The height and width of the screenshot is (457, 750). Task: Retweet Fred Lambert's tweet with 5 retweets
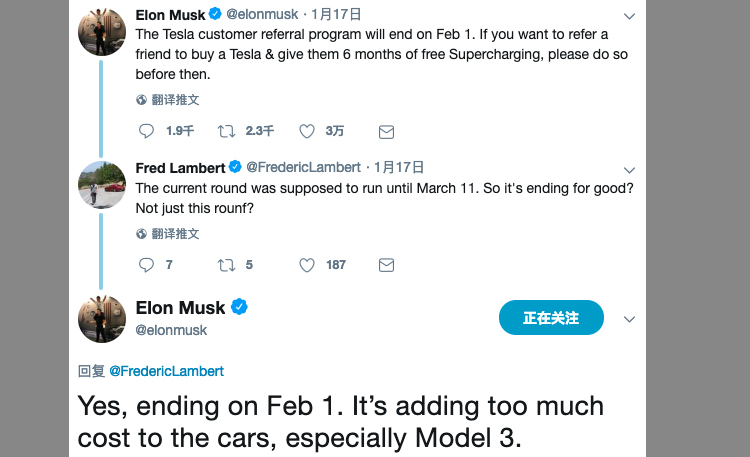coord(226,265)
